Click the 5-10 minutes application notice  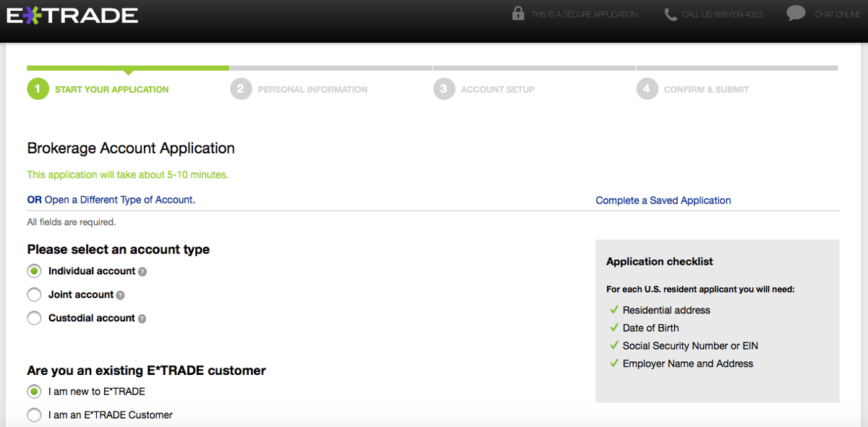[x=128, y=174]
